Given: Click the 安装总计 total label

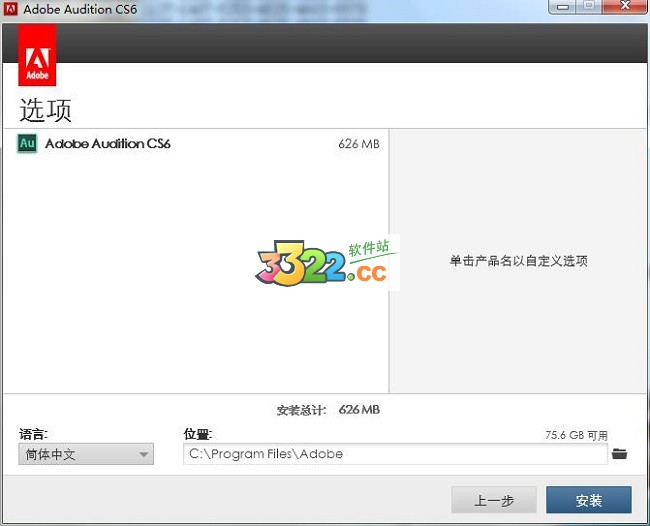Looking at the screenshot, I should tap(301, 410).
